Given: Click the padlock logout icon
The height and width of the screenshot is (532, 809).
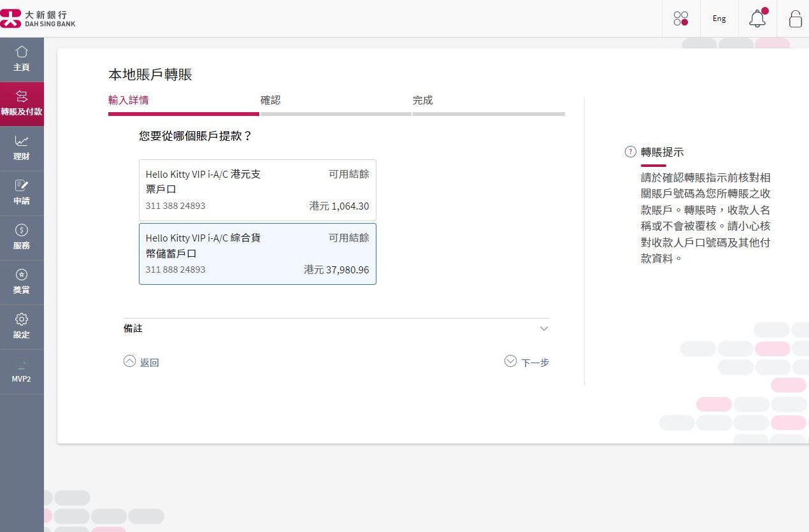Looking at the screenshot, I should tap(795, 18).
